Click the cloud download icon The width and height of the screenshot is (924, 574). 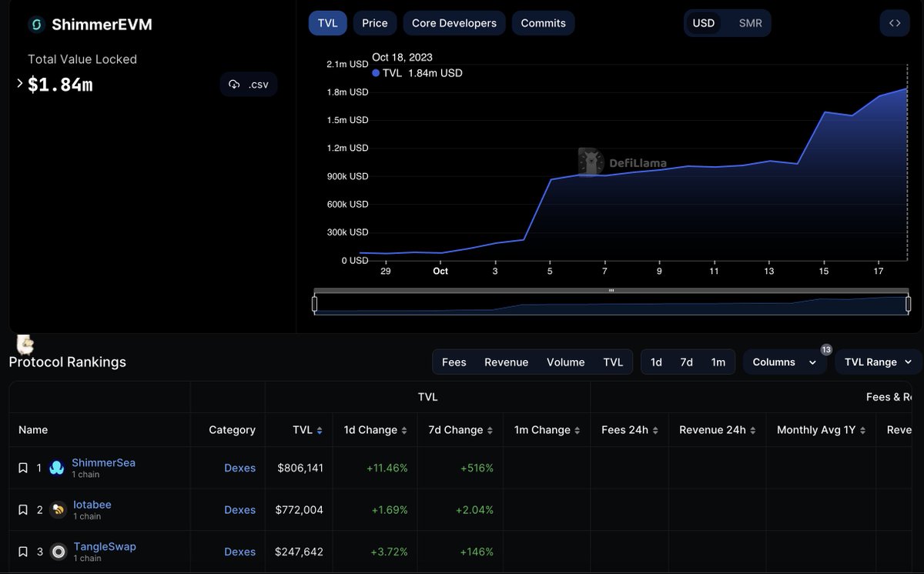point(234,85)
